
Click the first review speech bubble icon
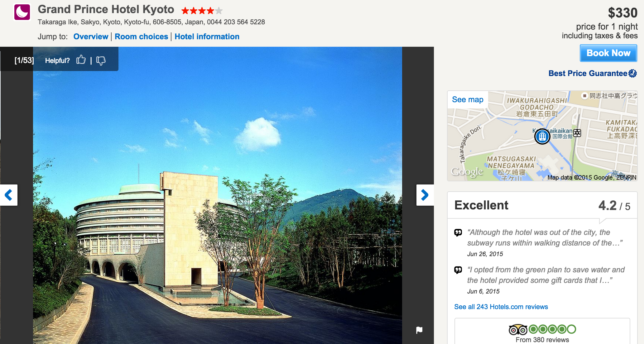tap(458, 232)
